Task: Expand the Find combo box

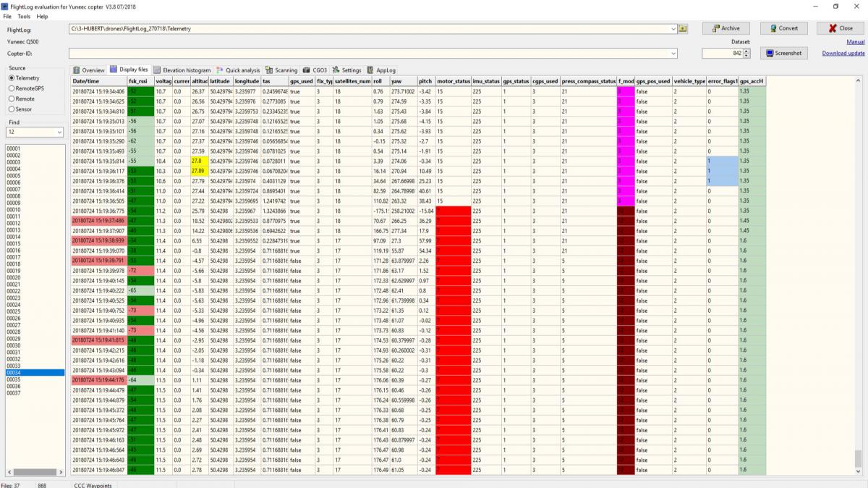Action: coord(59,132)
